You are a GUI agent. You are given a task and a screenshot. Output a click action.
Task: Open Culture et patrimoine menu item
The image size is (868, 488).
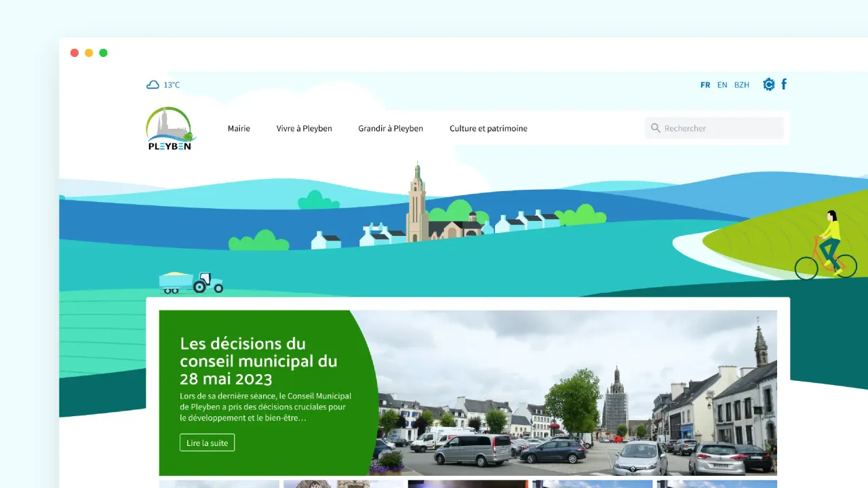click(488, 128)
